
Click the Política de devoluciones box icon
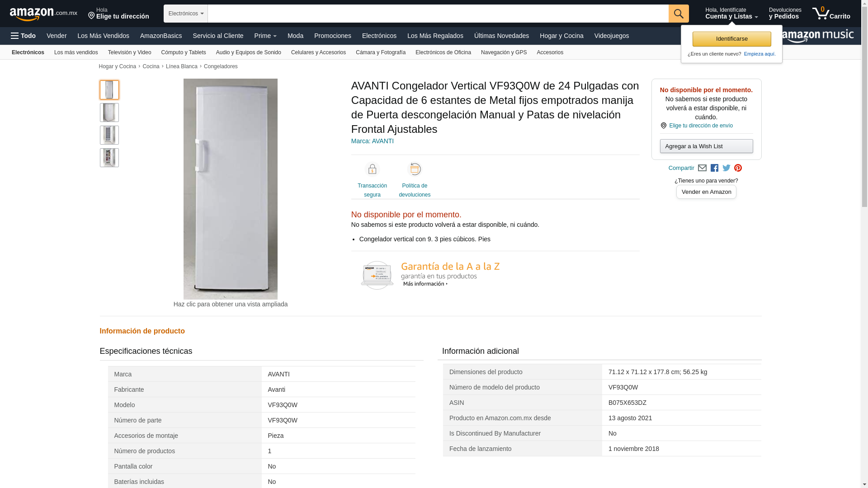[x=415, y=169]
